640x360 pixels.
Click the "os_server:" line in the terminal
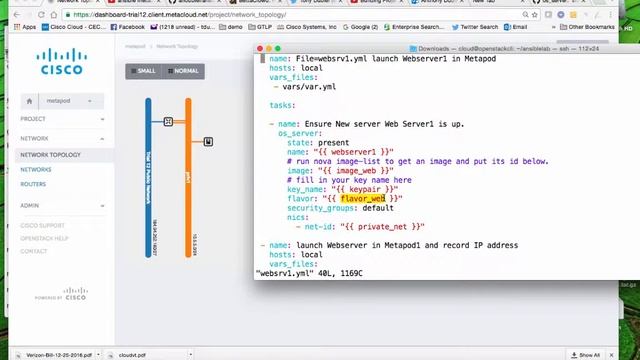pyautogui.click(x=300, y=133)
